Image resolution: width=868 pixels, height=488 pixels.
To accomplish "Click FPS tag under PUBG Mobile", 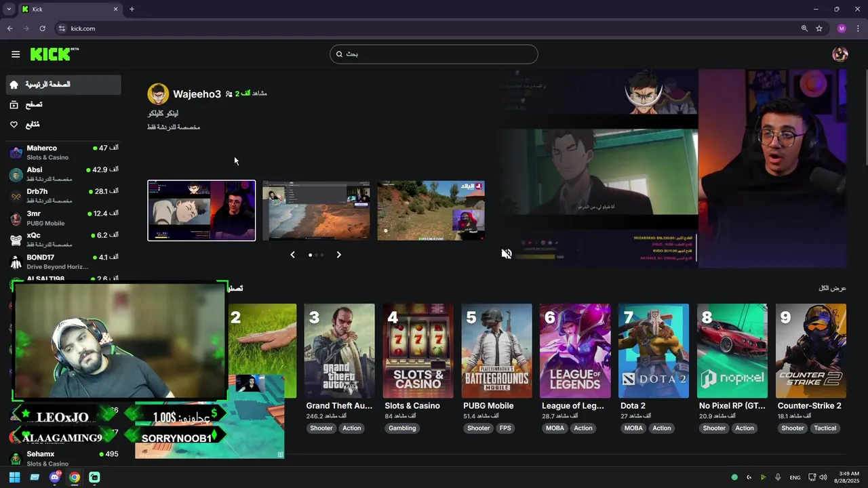I will (505, 428).
